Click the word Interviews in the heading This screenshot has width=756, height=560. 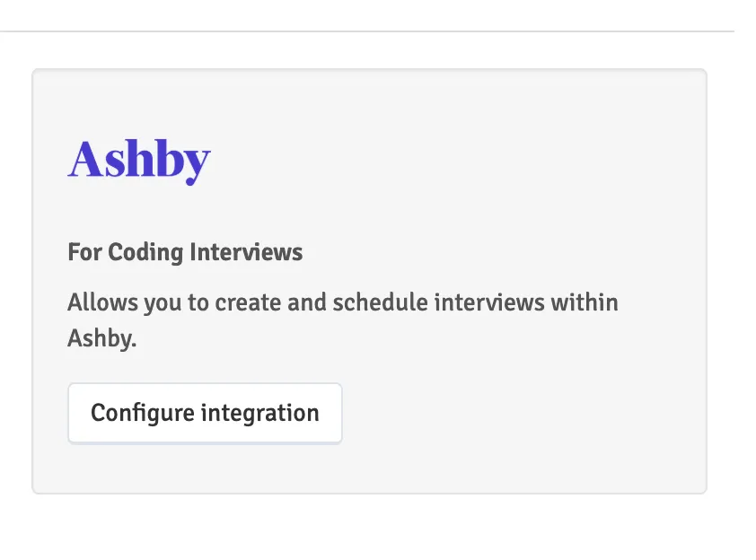[x=246, y=252]
